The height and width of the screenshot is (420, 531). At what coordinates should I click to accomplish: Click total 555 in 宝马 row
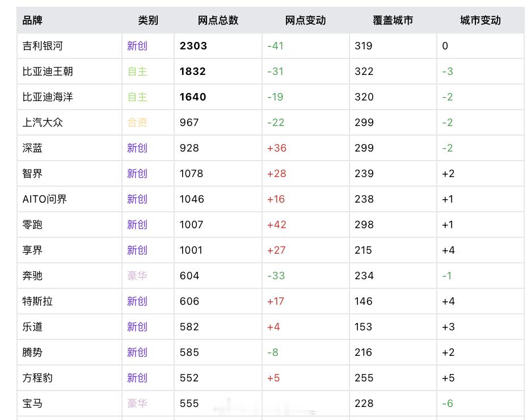point(189,404)
